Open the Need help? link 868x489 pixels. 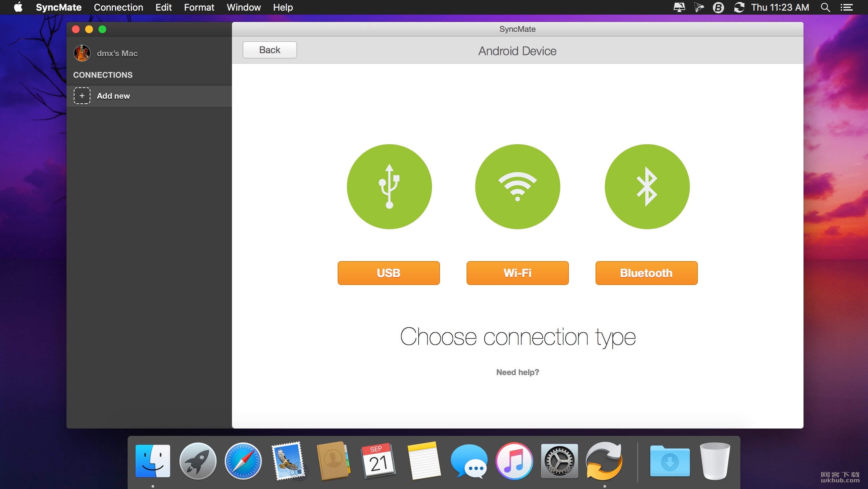click(517, 372)
